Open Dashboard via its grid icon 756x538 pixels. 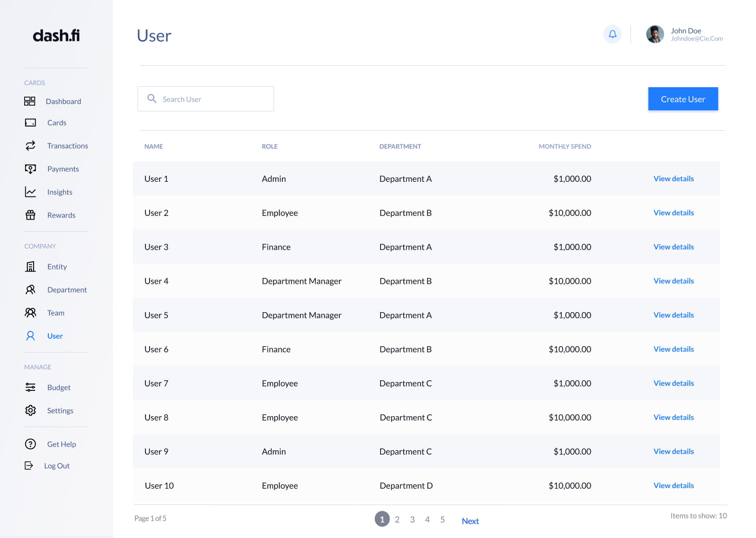click(30, 101)
